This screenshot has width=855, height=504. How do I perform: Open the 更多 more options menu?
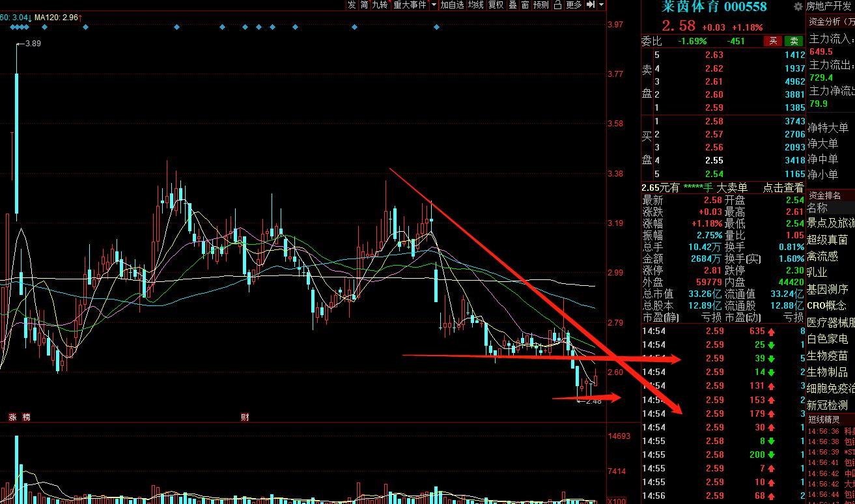[x=574, y=5]
